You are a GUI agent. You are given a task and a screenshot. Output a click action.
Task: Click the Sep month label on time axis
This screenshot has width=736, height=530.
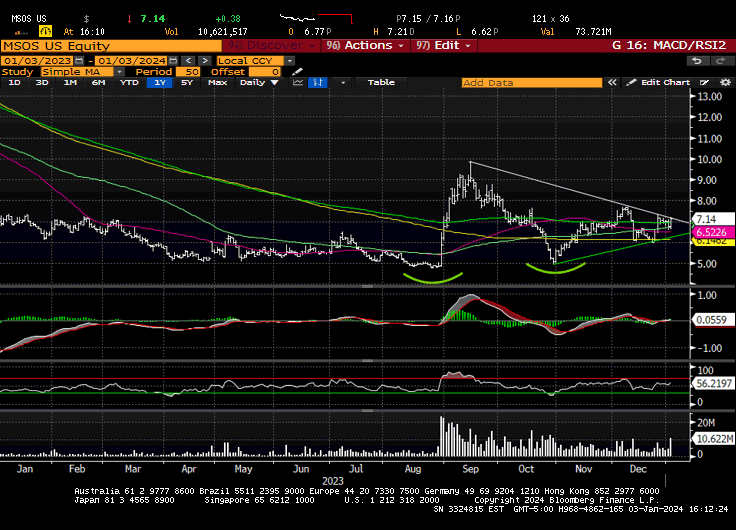[470, 469]
